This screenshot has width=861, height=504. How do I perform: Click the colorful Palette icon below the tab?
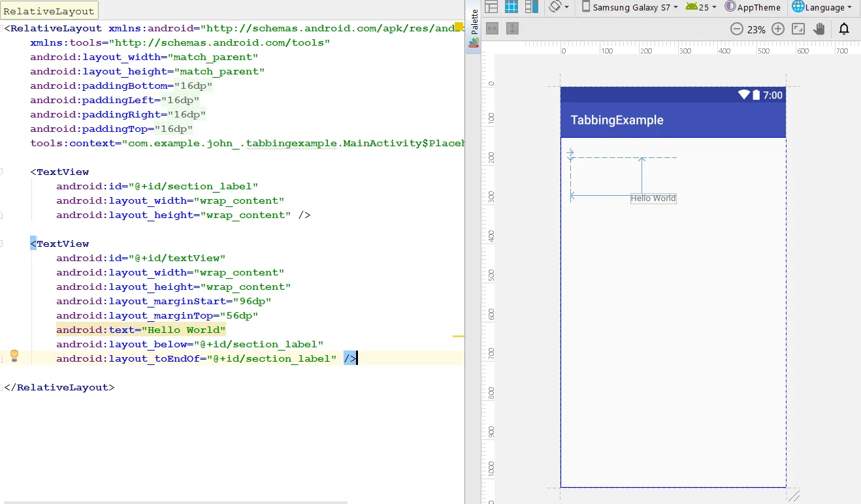(x=474, y=43)
